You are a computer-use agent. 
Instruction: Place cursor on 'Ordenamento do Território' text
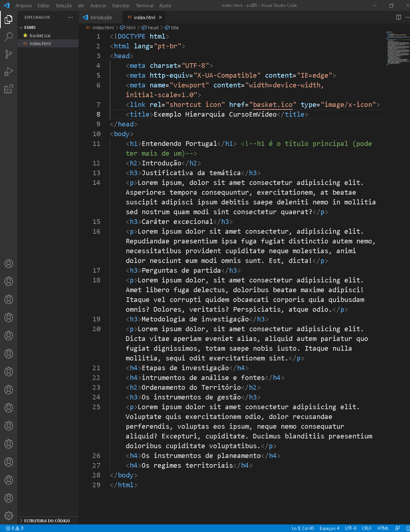[x=191, y=388]
